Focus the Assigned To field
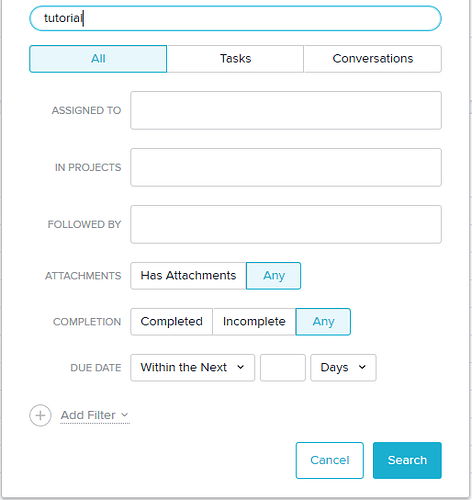Viewport: 472px width, 500px height. [x=286, y=110]
